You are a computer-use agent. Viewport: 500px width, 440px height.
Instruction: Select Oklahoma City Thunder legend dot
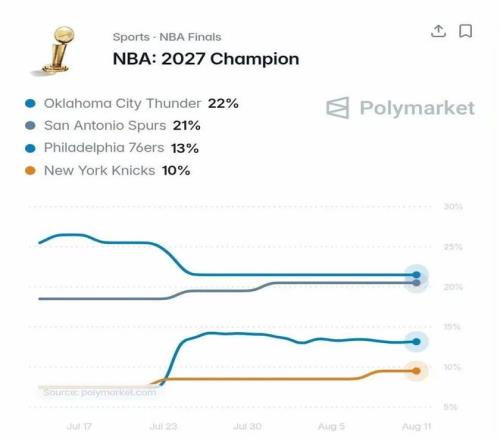[30, 103]
